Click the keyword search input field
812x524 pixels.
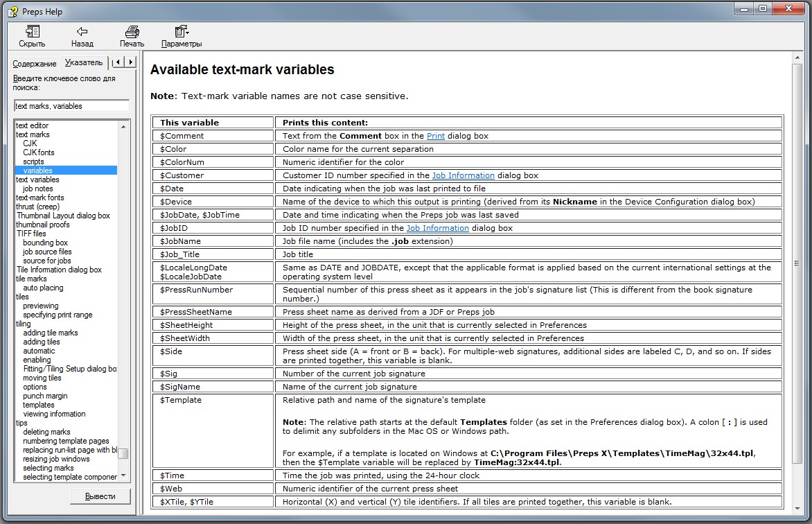[x=71, y=106]
